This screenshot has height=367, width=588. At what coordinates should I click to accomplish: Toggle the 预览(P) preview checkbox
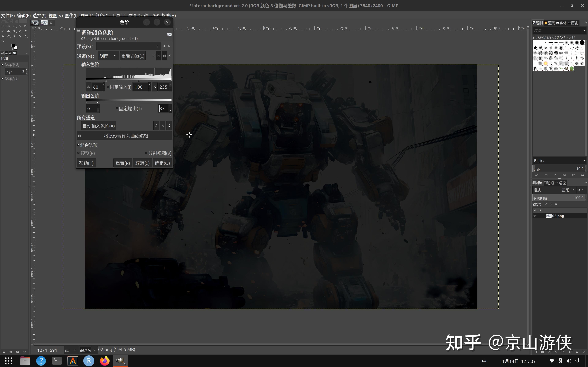79,153
